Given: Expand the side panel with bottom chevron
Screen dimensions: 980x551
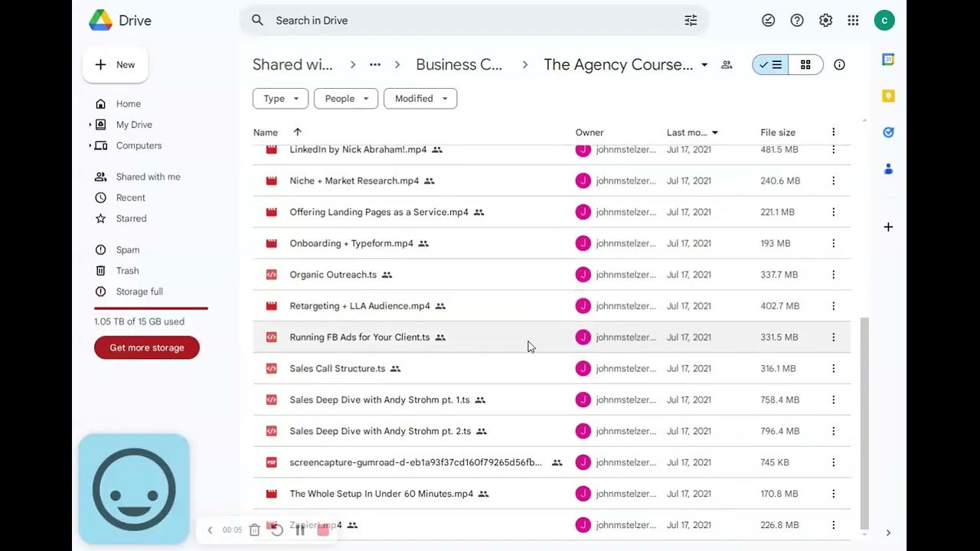Looking at the screenshot, I should pyautogui.click(x=888, y=533).
